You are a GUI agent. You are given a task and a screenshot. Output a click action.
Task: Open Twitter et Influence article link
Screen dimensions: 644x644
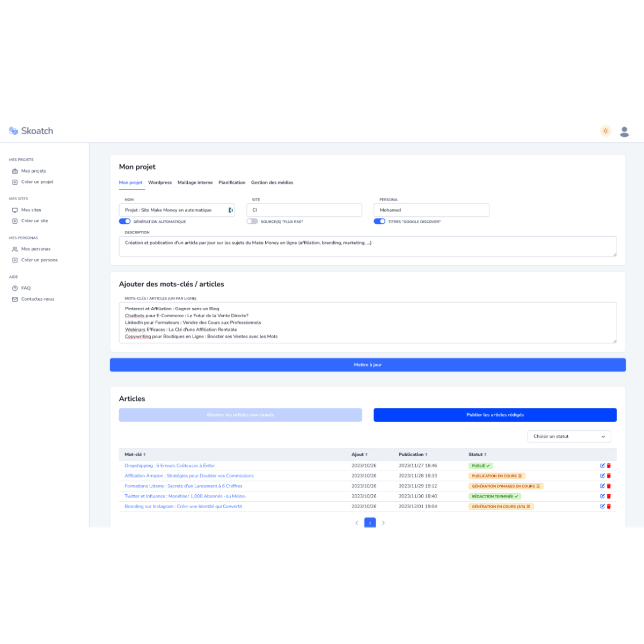click(x=185, y=496)
